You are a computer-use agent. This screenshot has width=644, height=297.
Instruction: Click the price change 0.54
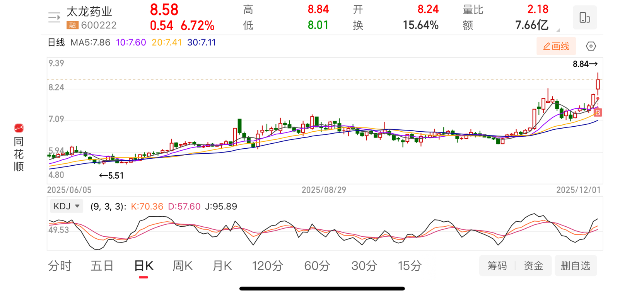coord(161,25)
